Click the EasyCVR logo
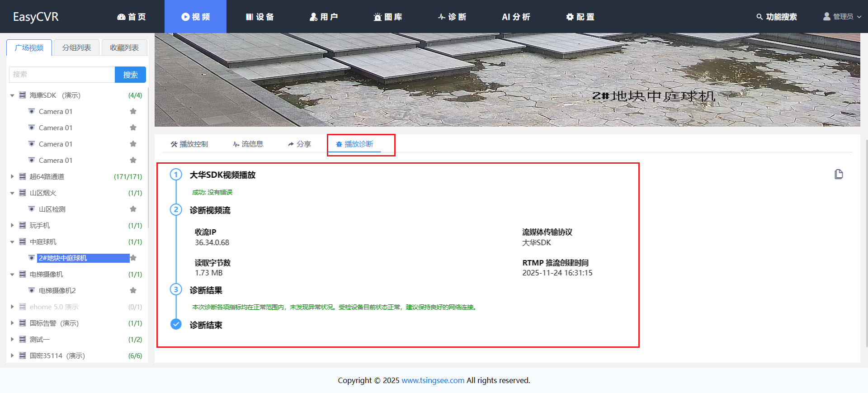This screenshot has width=868, height=393. tap(36, 17)
